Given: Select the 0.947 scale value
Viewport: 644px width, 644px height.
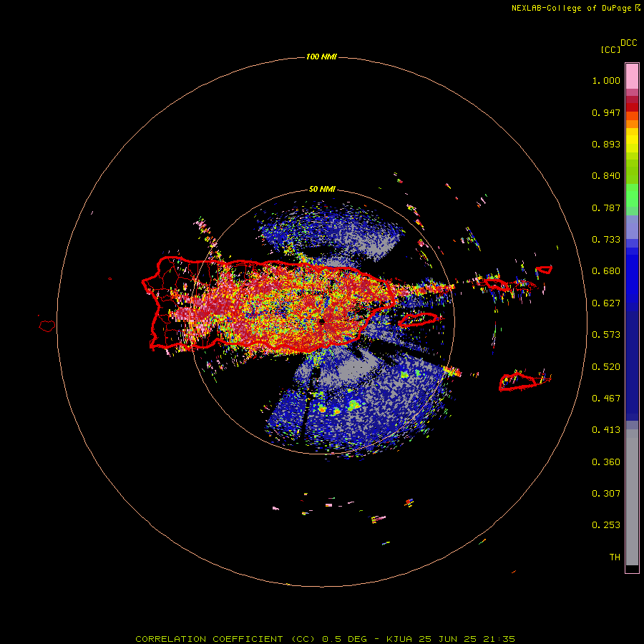Looking at the screenshot, I should coord(606,112).
